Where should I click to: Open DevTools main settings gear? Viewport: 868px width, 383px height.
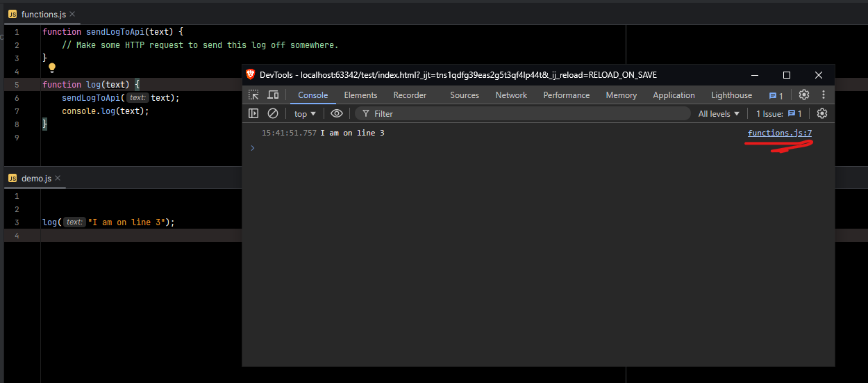click(804, 95)
